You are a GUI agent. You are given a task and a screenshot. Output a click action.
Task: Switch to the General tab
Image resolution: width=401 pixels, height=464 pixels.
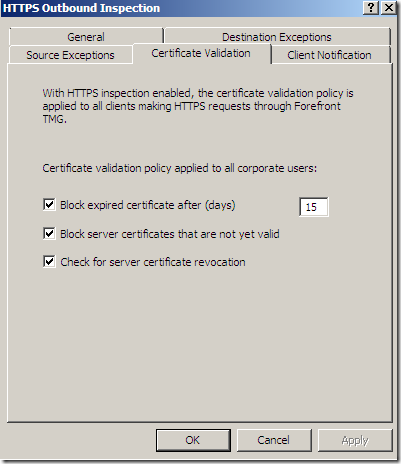(86, 37)
